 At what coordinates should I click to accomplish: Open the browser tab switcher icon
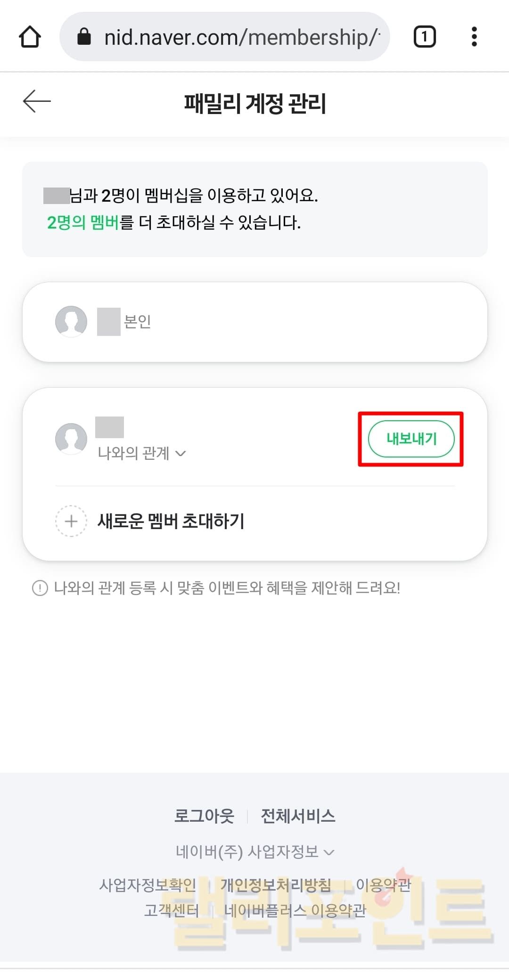(424, 37)
